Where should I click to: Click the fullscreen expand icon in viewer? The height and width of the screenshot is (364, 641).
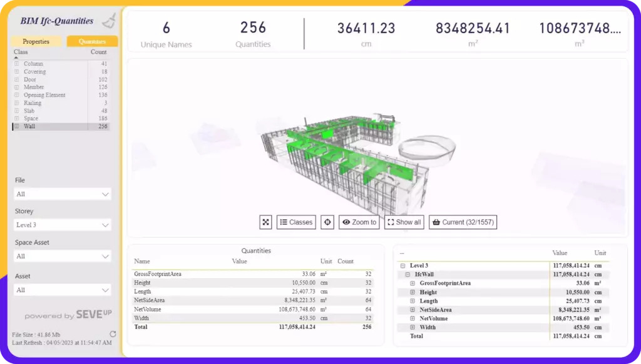265,222
